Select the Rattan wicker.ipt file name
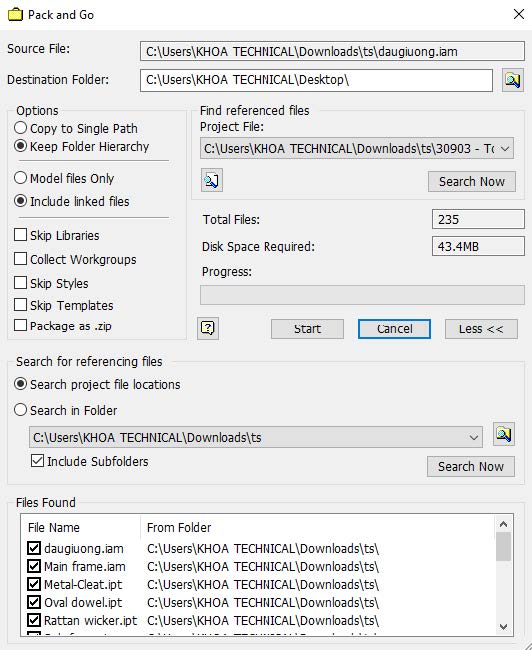 [90, 621]
